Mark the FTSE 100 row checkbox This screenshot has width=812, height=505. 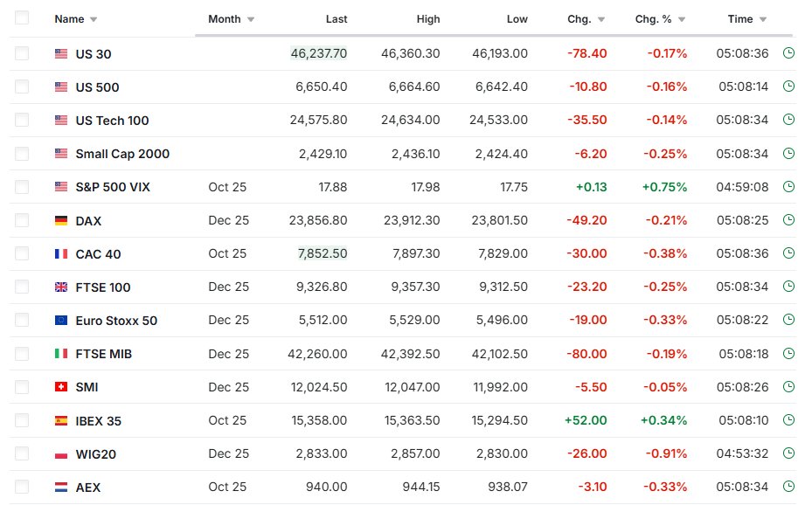pos(22,287)
